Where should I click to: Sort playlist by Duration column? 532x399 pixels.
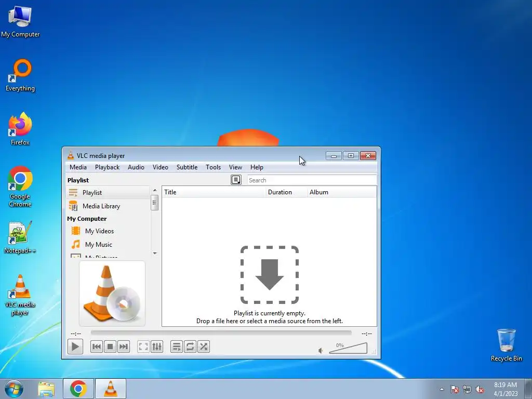[x=286, y=192]
